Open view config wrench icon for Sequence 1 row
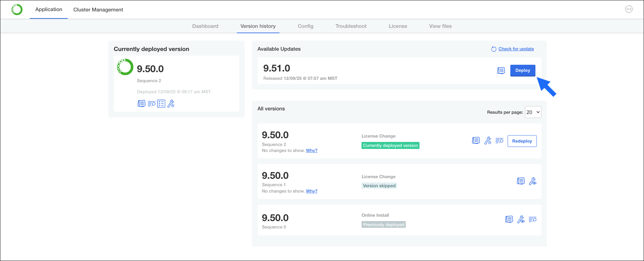The width and height of the screenshot is (644, 261). point(533,181)
